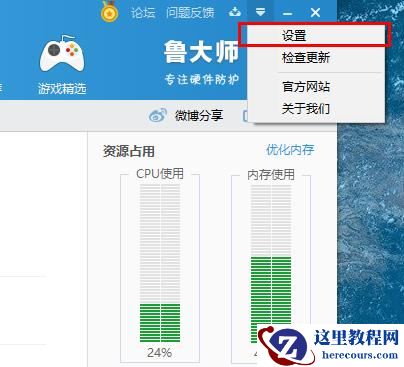Click 优化内存 link
Screen dimensions: 404x367
[x=290, y=150]
